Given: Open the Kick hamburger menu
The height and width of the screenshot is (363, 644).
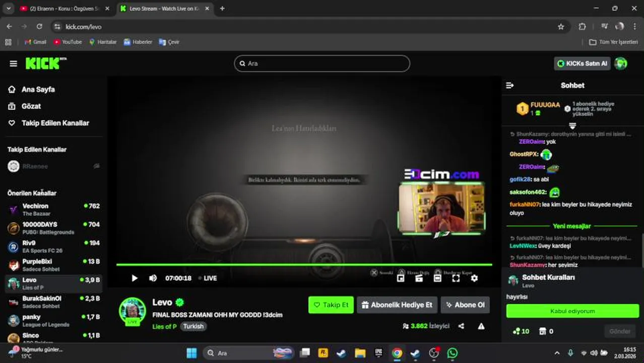Looking at the screenshot, I should tap(13, 64).
